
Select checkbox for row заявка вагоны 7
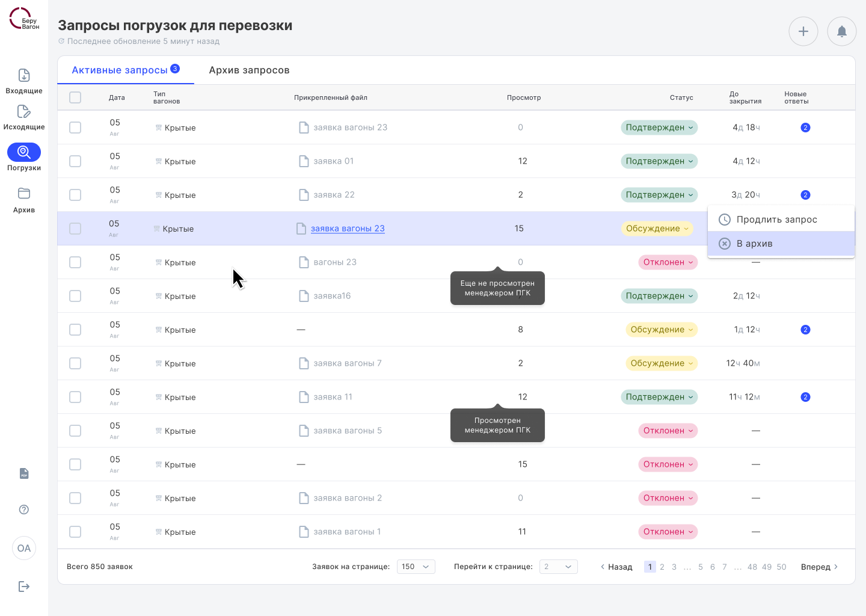(75, 363)
